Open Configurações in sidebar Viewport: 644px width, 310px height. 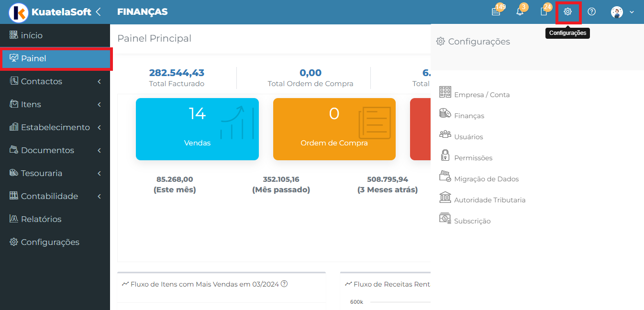[x=55, y=242]
